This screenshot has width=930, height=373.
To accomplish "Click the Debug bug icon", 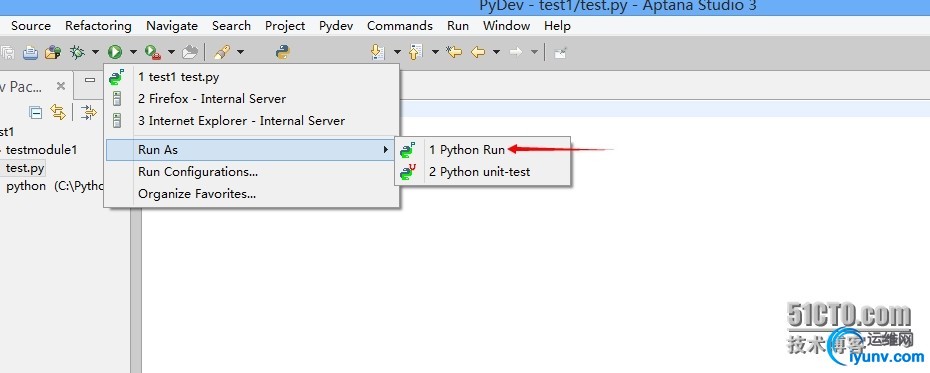I will [77, 52].
